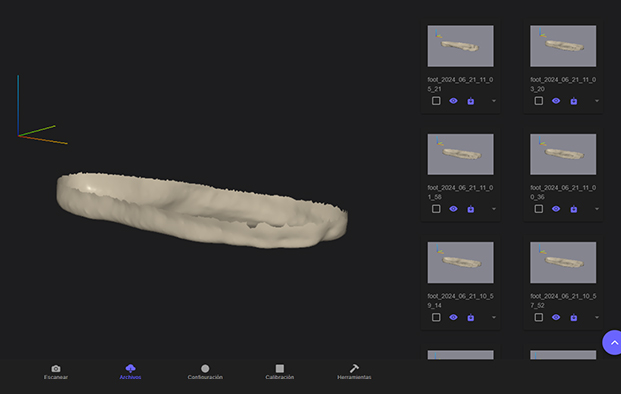
Task: Select thumbnail of foot_2024_06_21_11_03_20
Action: (x=563, y=46)
